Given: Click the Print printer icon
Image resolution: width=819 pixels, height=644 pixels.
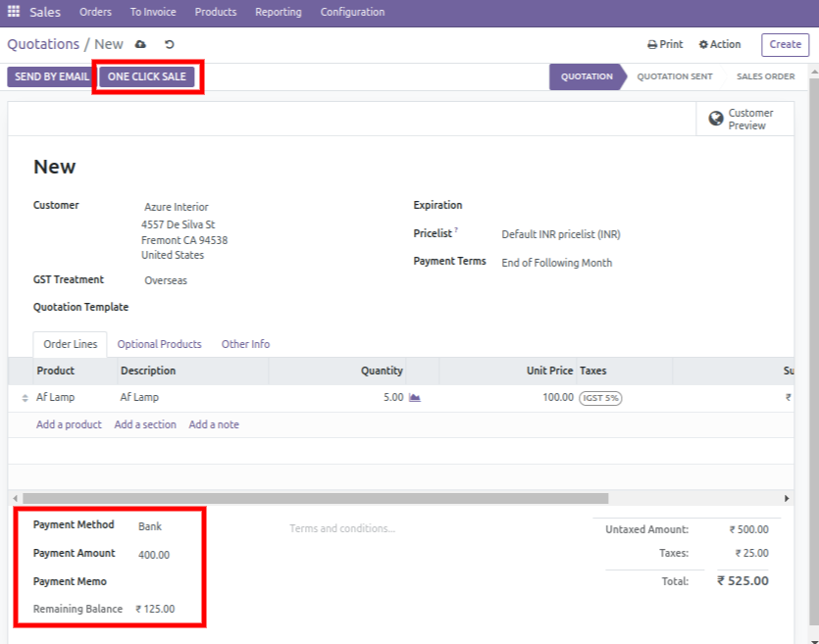Looking at the screenshot, I should coord(652,45).
